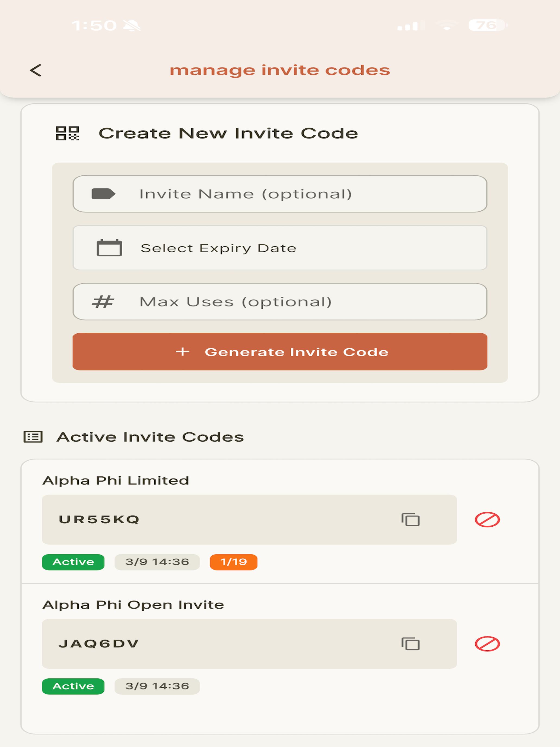
Task: Tap the Active Invite Codes list icon
Action: (33, 437)
